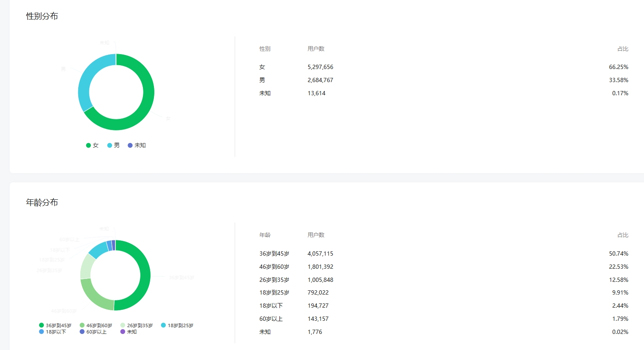Toggle the 女 legend item in gender chart
The image size is (644, 350).
(92, 145)
